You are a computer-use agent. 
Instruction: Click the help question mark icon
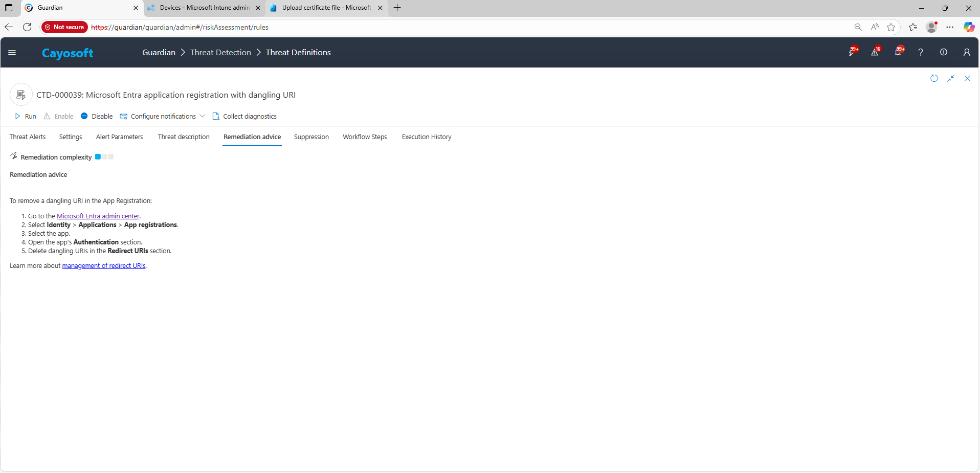[x=920, y=52]
